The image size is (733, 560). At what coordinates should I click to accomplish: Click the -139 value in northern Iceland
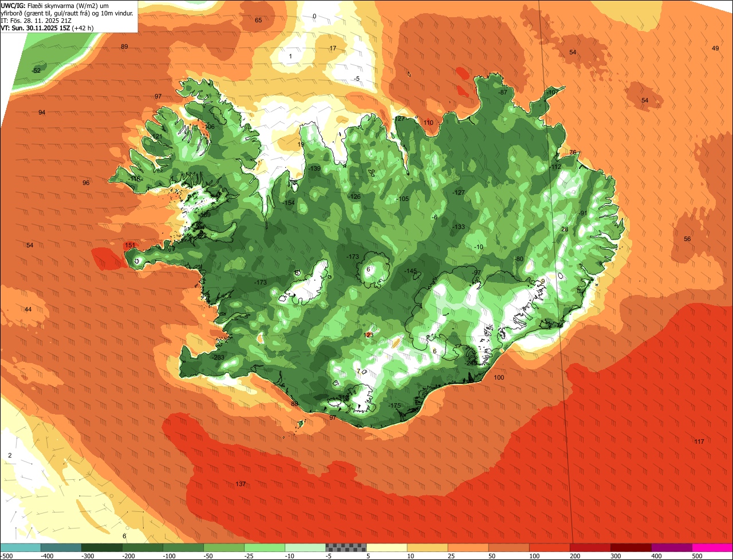[x=314, y=168]
